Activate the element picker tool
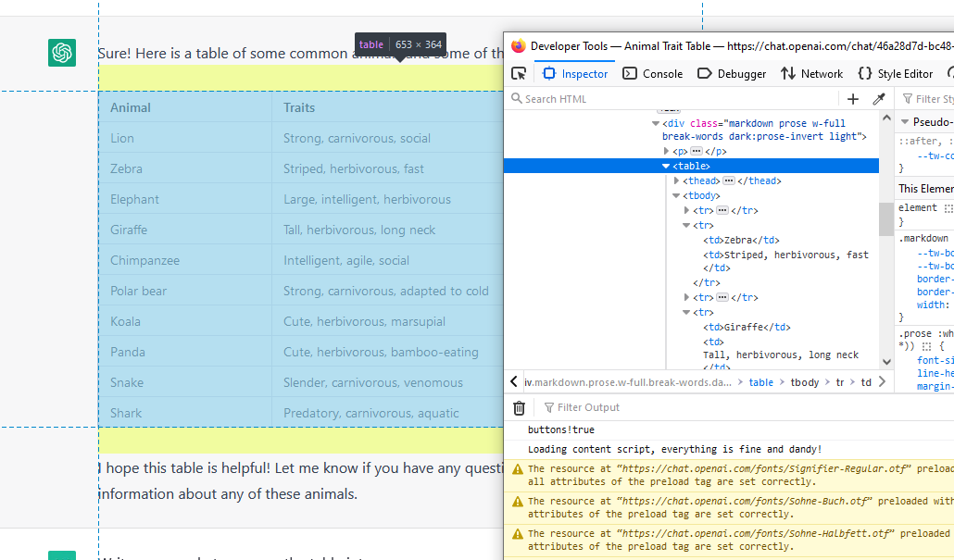 519,73
